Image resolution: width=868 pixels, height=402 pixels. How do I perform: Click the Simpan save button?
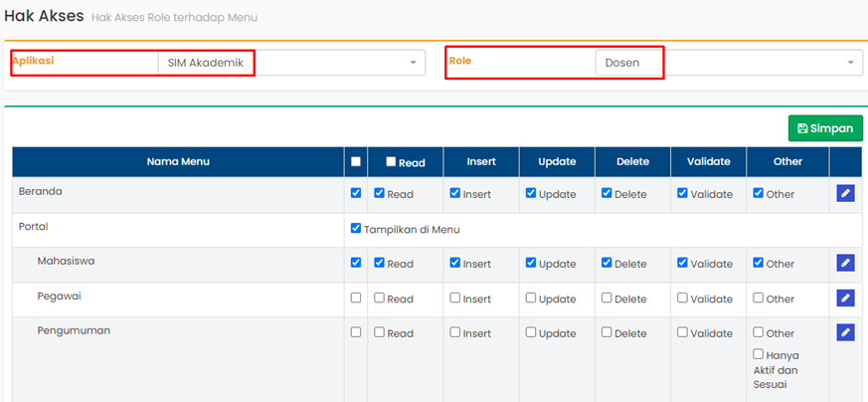click(x=824, y=128)
